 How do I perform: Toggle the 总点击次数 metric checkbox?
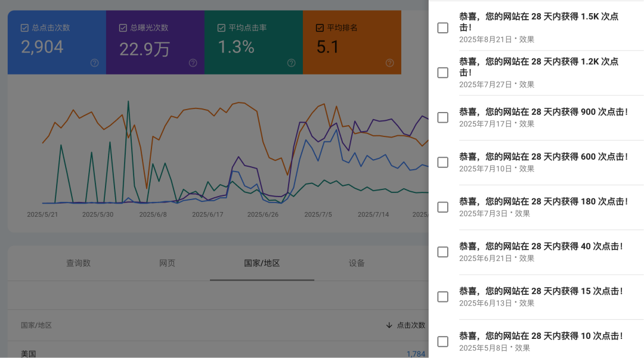tap(24, 27)
